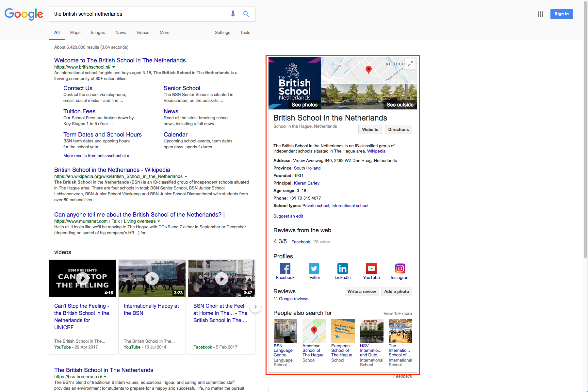Open the Tuition Fees sitelink

coord(79,111)
